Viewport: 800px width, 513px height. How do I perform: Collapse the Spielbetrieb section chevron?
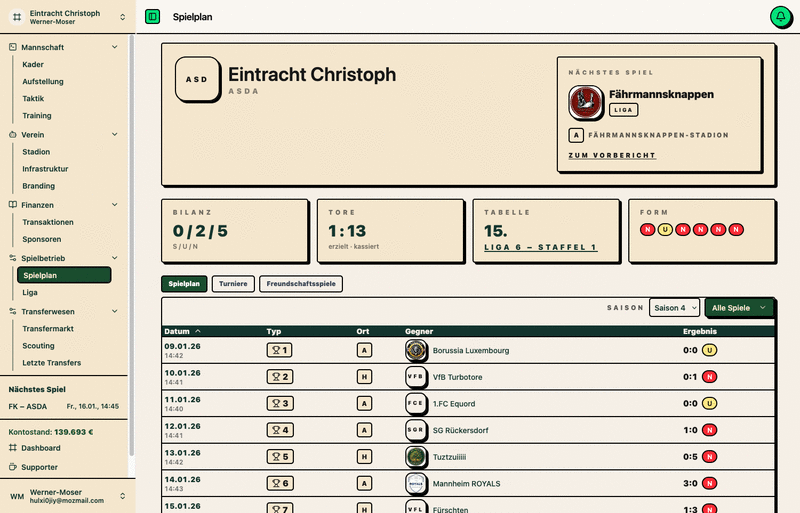pos(114,258)
